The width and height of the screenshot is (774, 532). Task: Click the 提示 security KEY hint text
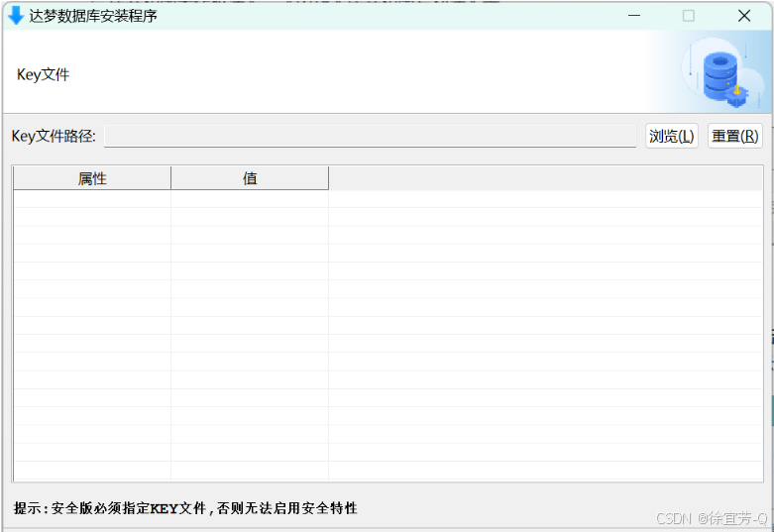click(x=185, y=508)
